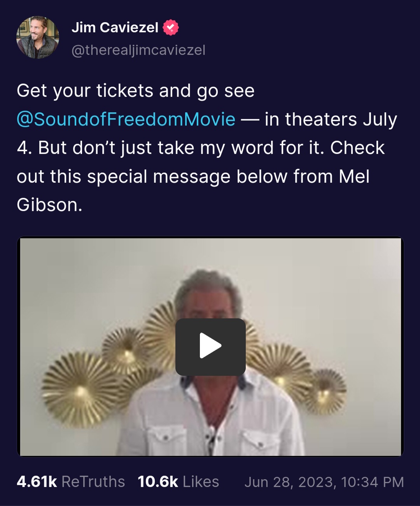The height and width of the screenshot is (506, 420).
Task: Click the largest gold fan decoration in the video
Action: point(80,390)
